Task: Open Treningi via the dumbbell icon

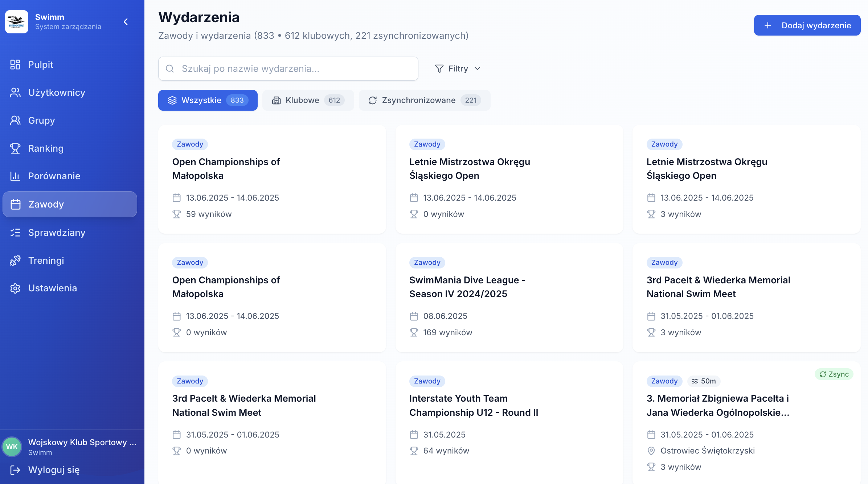Action: click(x=15, y=260)
